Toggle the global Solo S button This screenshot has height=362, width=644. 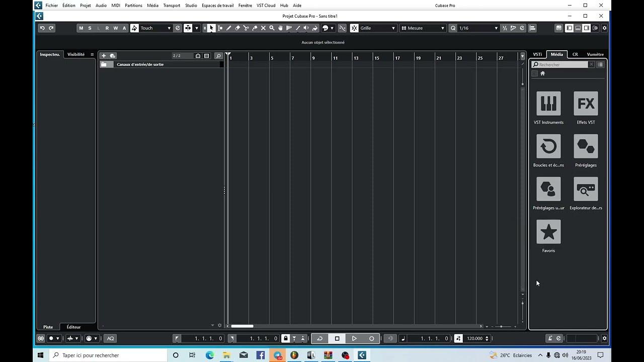click(90, 28)
